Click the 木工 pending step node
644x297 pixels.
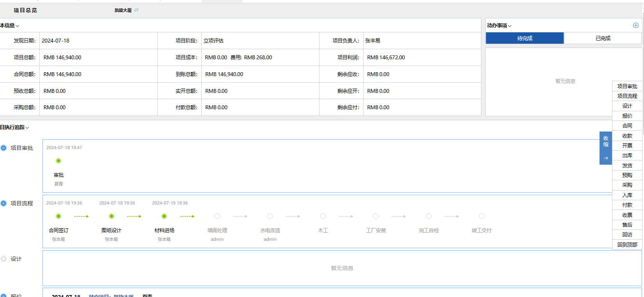coord(323,216)
